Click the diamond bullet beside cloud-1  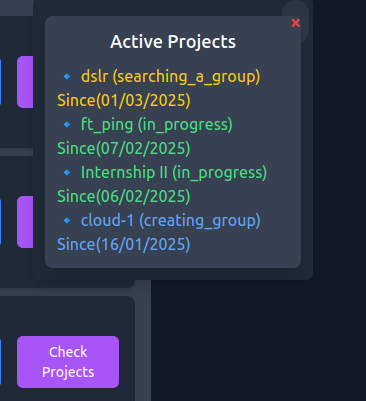67,221
